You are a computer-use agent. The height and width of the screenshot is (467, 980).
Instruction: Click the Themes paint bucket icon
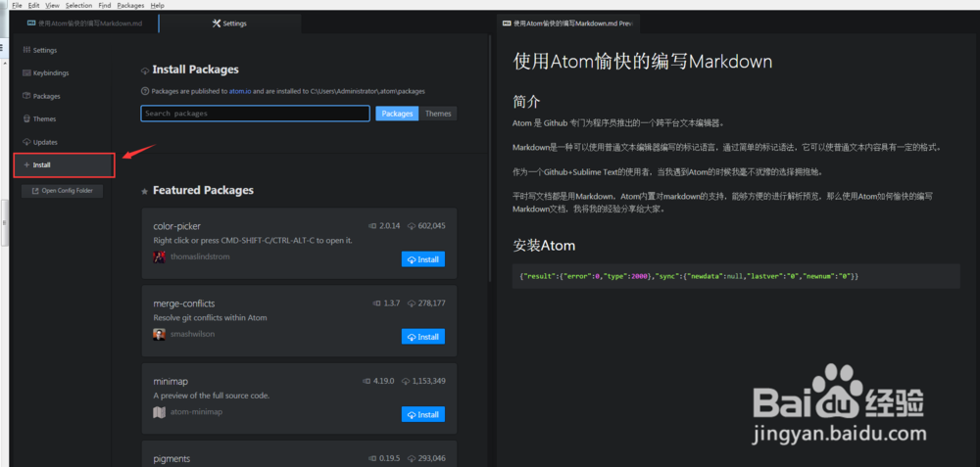point(26,118)
